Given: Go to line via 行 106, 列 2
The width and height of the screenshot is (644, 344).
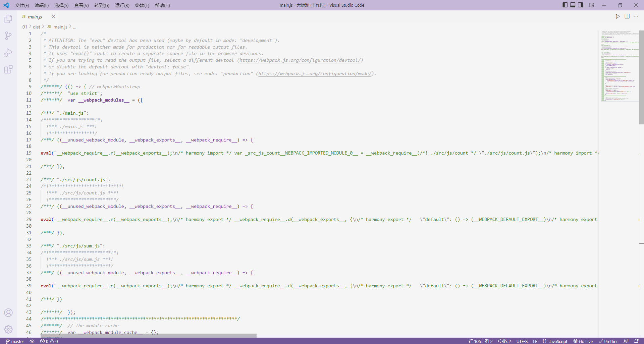Looking at the screenshot, I should [x=480, y=341].
